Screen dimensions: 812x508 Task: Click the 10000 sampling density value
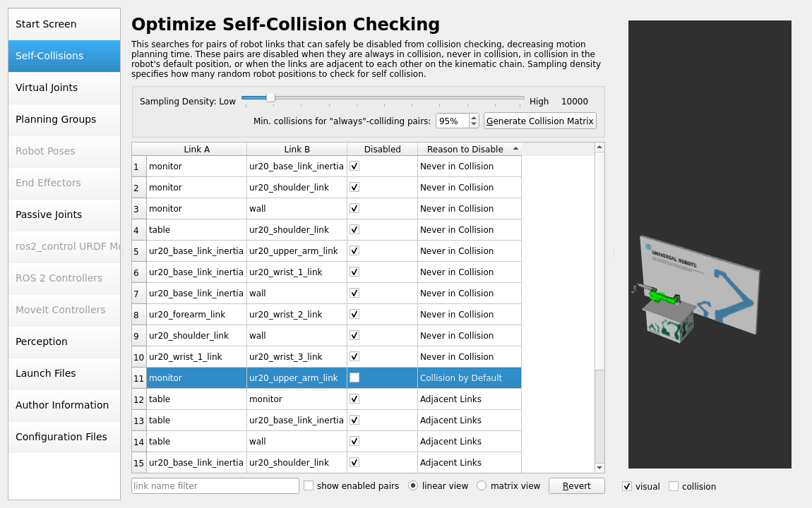tap(574, 102)
